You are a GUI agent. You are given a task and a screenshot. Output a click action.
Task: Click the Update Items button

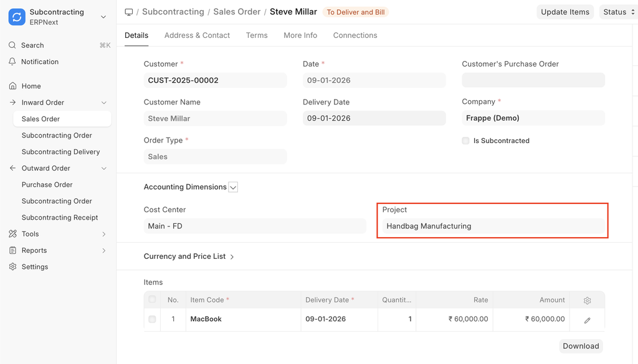tap(564, 12)
